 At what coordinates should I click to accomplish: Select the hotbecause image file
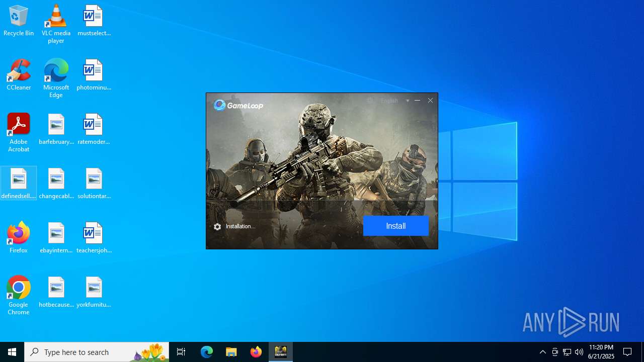[56, 293]
